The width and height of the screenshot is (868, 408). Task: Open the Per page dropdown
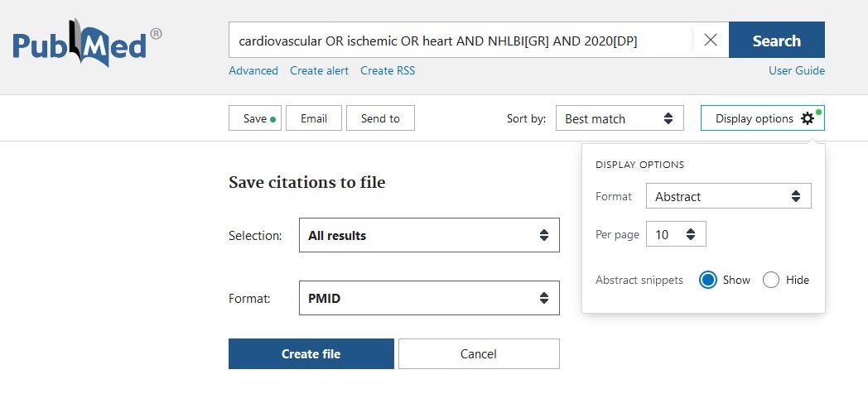675,234
